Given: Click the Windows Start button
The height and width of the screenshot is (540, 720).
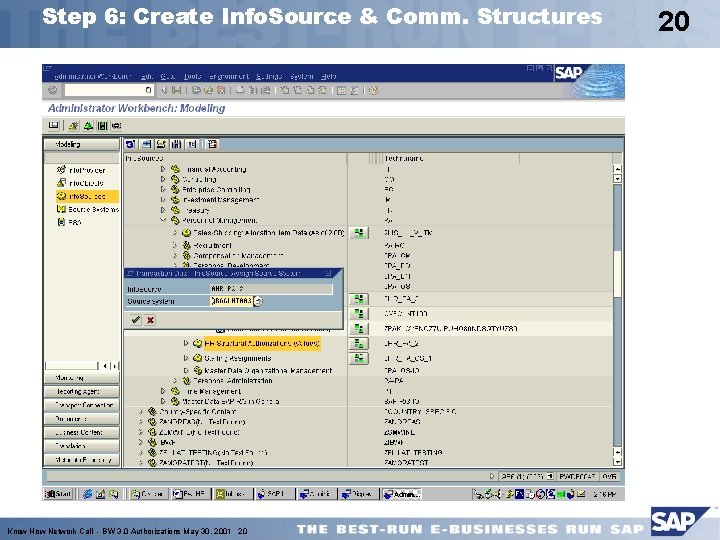Looking at the screenshot, I should [x=58, y=494].
